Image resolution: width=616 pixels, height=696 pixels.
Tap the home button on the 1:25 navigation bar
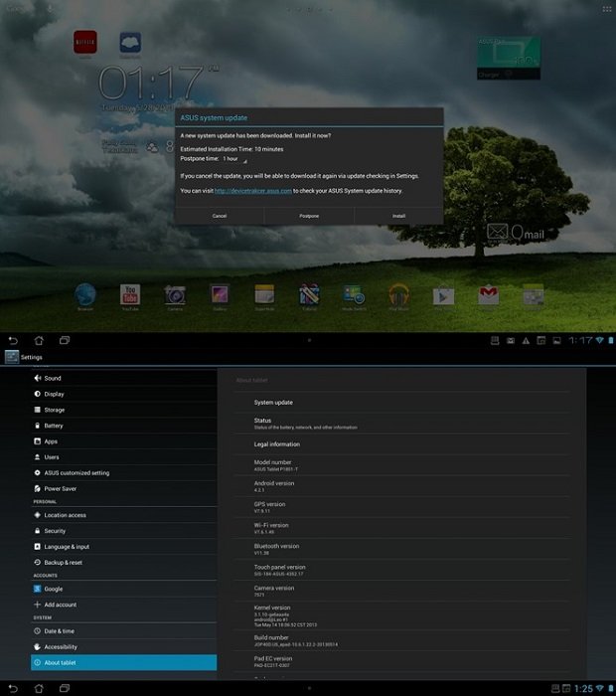tap(39, 688)
